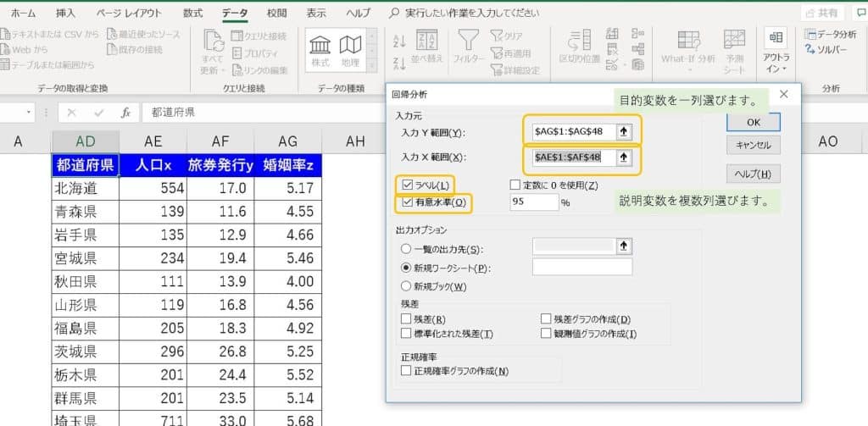
Task: Enable 残差グラフの作成 checkbox
Action: pyautogui.click(x=546, y=319)
